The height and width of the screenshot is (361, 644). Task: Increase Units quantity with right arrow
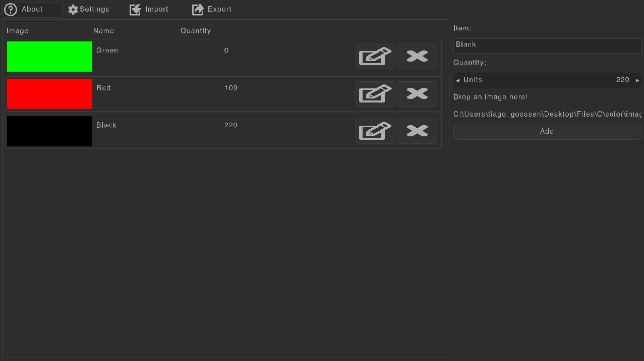[637, 80]
